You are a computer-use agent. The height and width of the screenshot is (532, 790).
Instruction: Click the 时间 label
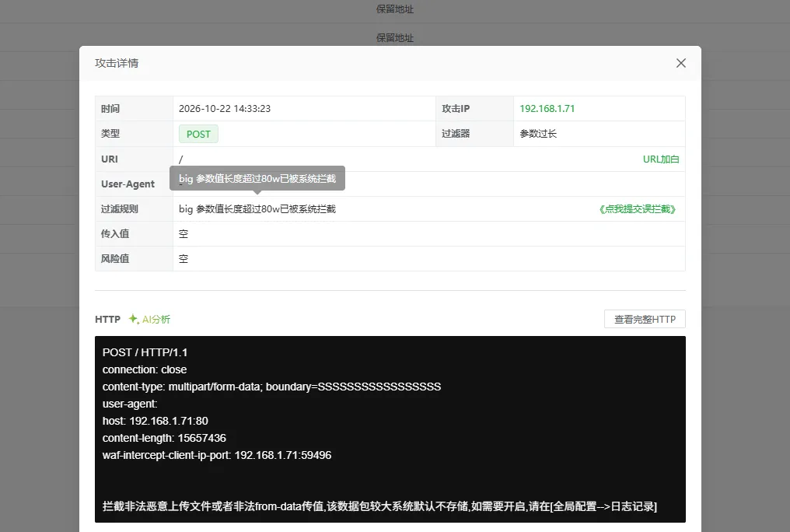[110, 108]
